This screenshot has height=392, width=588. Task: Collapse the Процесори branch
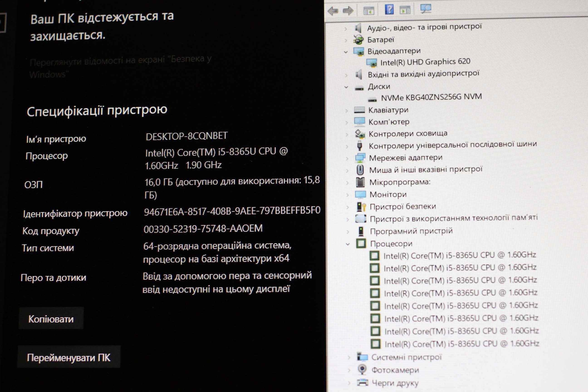pyautogui.click(x=348, y=244)
